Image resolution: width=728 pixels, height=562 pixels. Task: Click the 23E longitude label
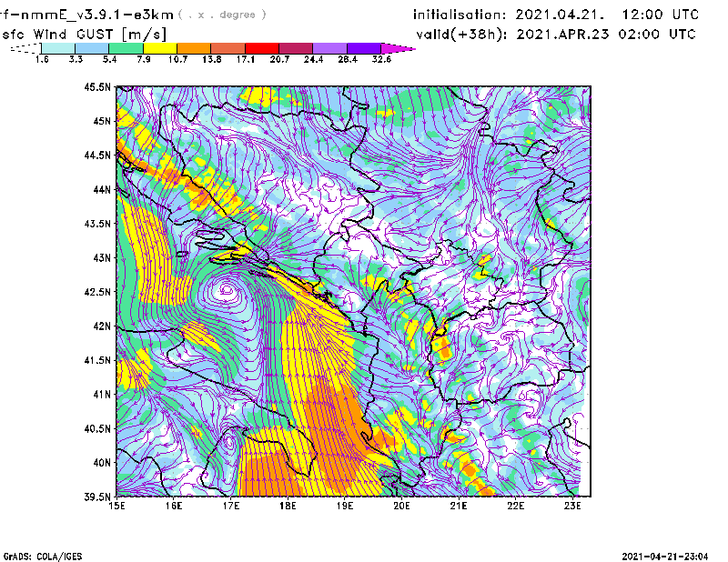coord(572,506)
